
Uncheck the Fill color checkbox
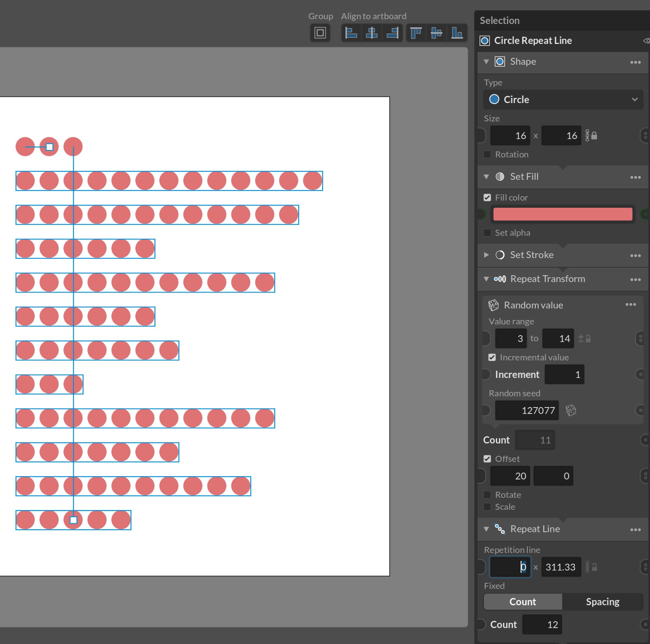pyautogui.click(x=487, y=197)
